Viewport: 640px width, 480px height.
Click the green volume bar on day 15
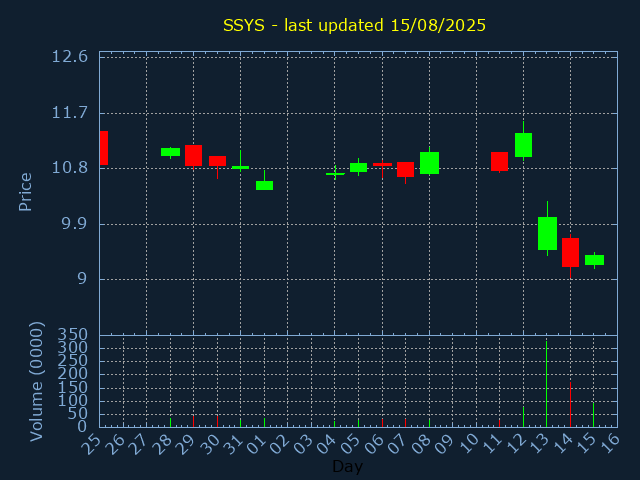click(593, 415)
